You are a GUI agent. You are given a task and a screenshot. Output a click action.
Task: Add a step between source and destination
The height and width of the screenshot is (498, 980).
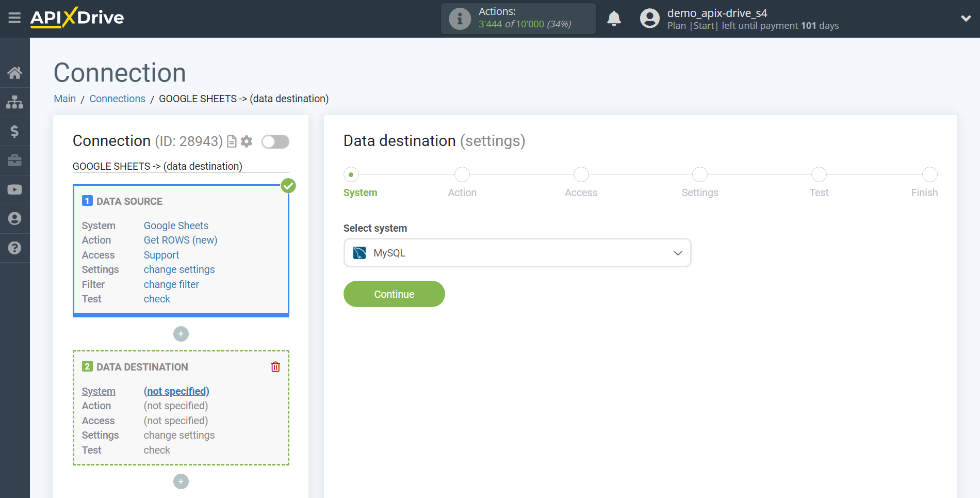(x=181, y=334)
